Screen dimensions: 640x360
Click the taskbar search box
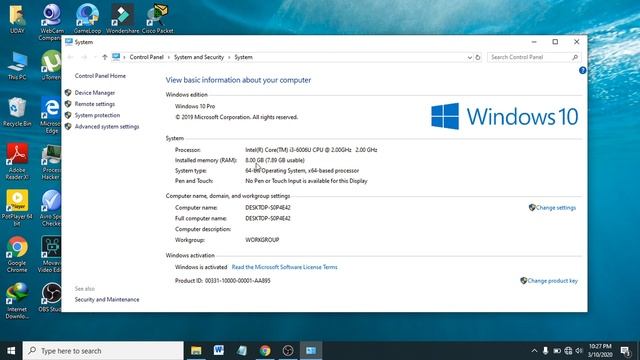[x=103, y=351]
